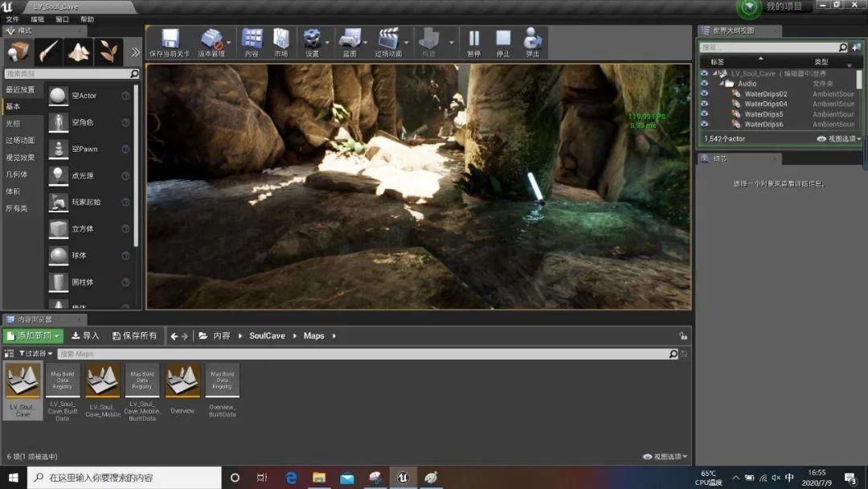Click the folder icon before the 内容 path
Viewport: 868px width, 489px height.
tap(203, 335)
